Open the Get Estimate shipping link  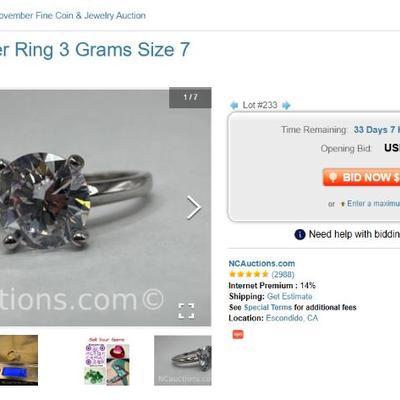click(x=289, y=296)
